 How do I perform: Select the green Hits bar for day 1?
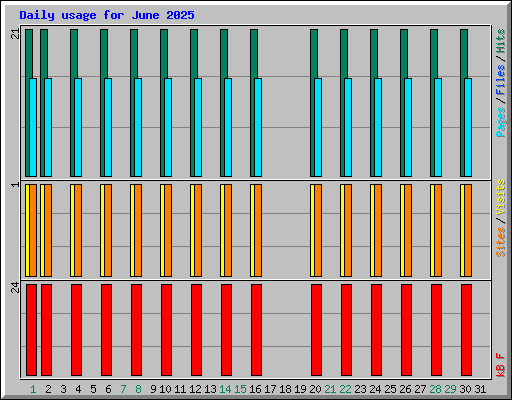(x=29, y=103)
